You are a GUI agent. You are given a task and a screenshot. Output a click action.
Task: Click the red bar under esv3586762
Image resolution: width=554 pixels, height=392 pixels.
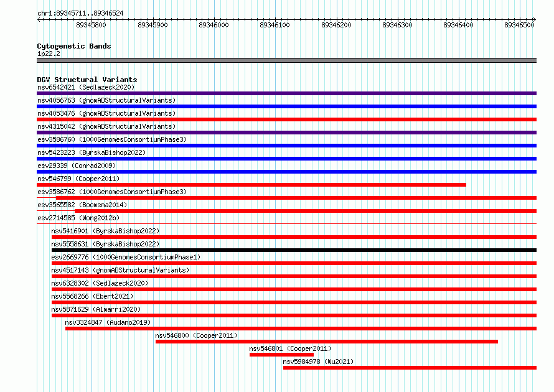click(296, 198)
